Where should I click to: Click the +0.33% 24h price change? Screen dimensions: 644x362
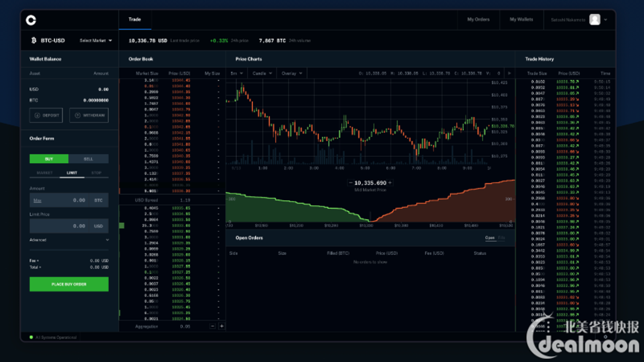click(x=219, y=40)
